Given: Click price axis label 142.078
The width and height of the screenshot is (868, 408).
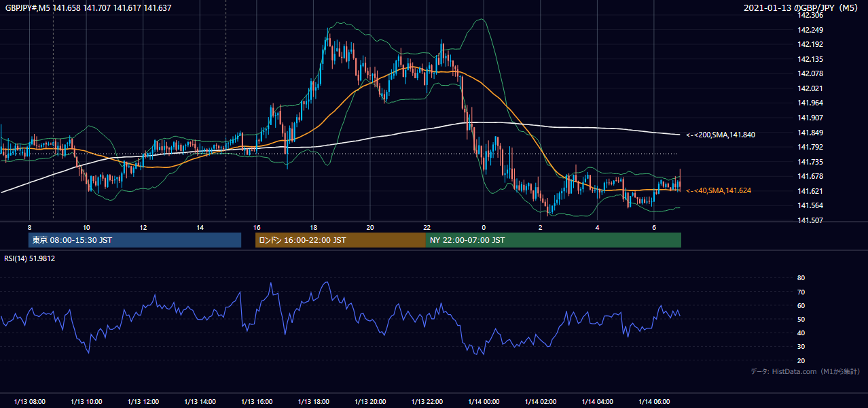Looking at the screenshot, I should 810,73.
